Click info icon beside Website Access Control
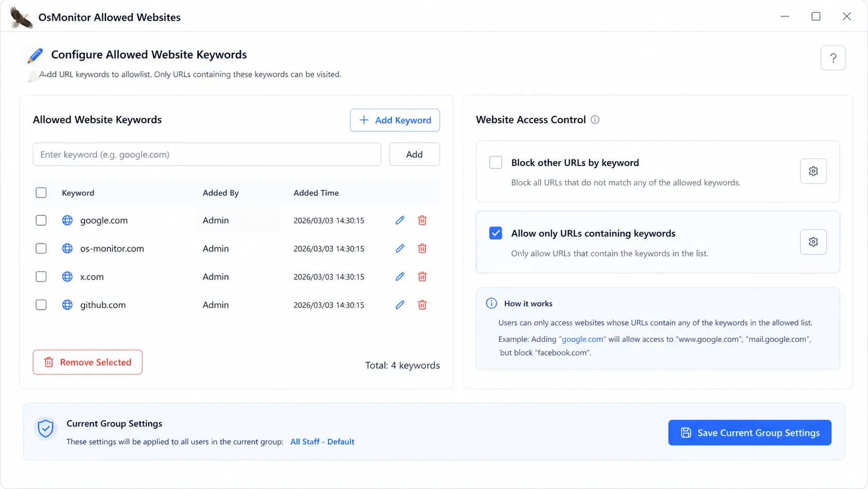The height and width of the screenshot is (489, 868). tap(595, 120)
